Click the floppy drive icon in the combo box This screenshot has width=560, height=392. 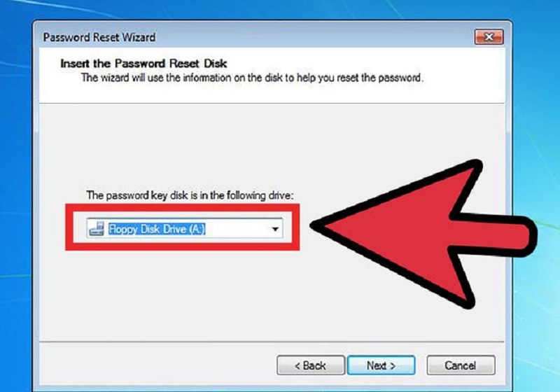(97, 229)
